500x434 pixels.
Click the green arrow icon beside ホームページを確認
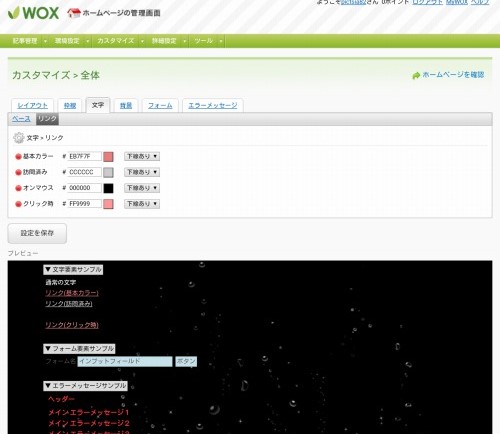pyautogui.click(x=416, y=76)
